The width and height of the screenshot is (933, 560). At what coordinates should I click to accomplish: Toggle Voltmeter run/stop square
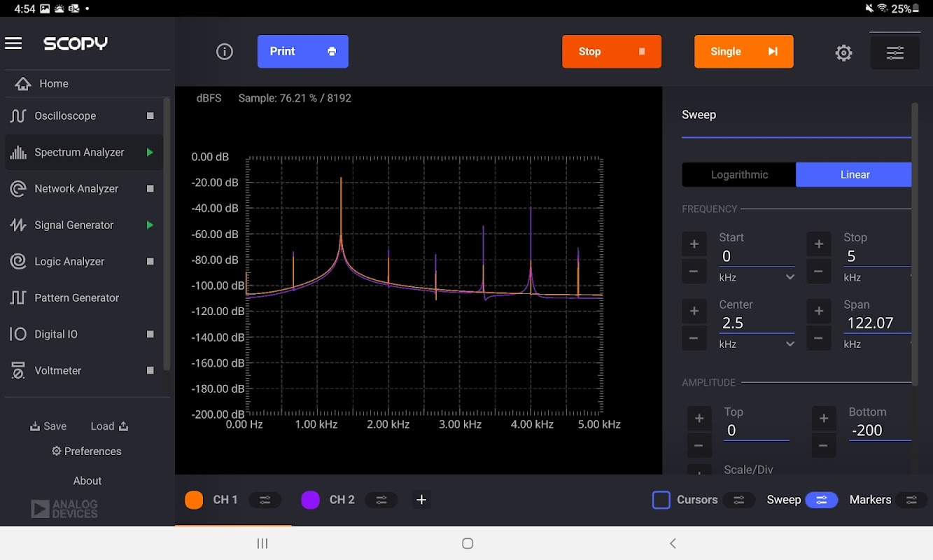150,371
